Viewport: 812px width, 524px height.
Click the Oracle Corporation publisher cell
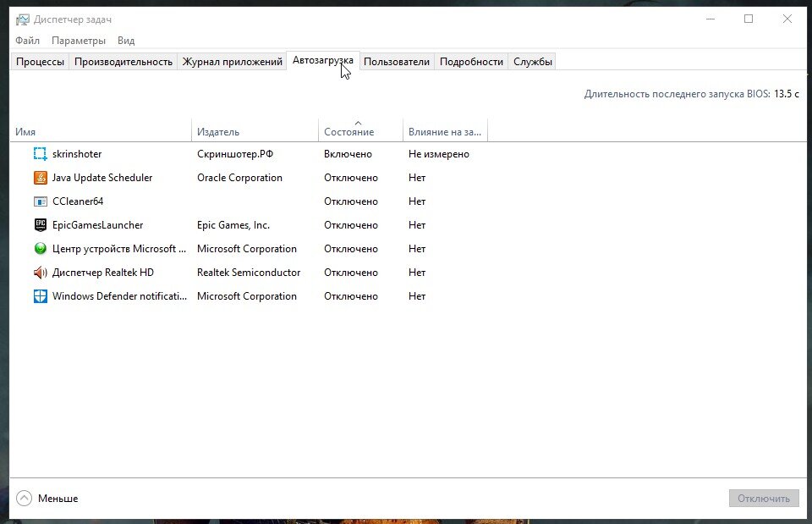pyautogui.click(x=239, y=178)
